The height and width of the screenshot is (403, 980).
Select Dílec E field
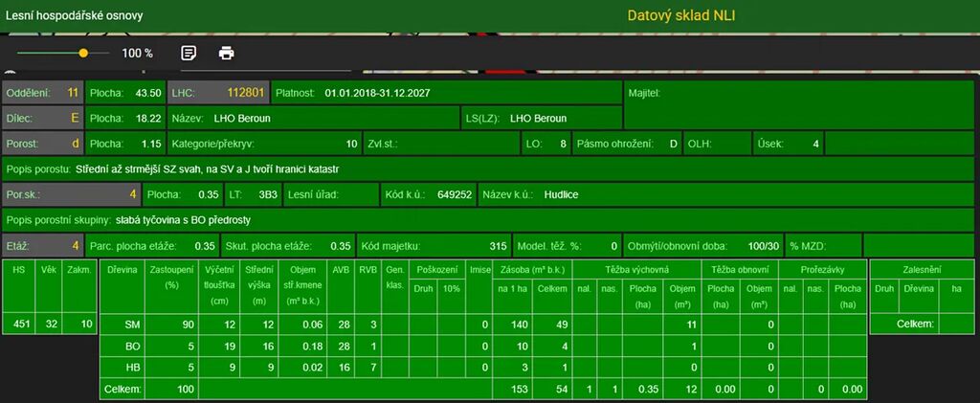coord(42,119)
